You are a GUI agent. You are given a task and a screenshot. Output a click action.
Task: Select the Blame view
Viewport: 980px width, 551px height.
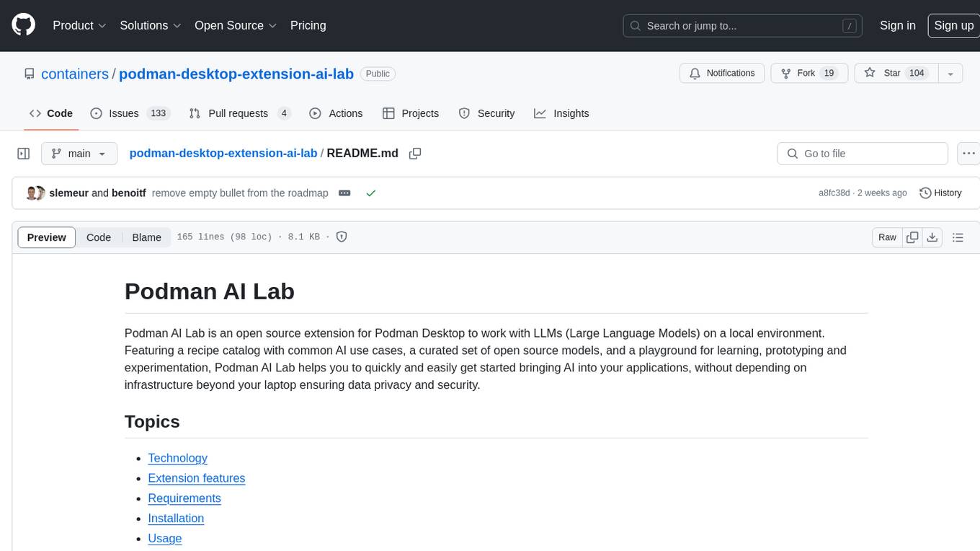146,237
